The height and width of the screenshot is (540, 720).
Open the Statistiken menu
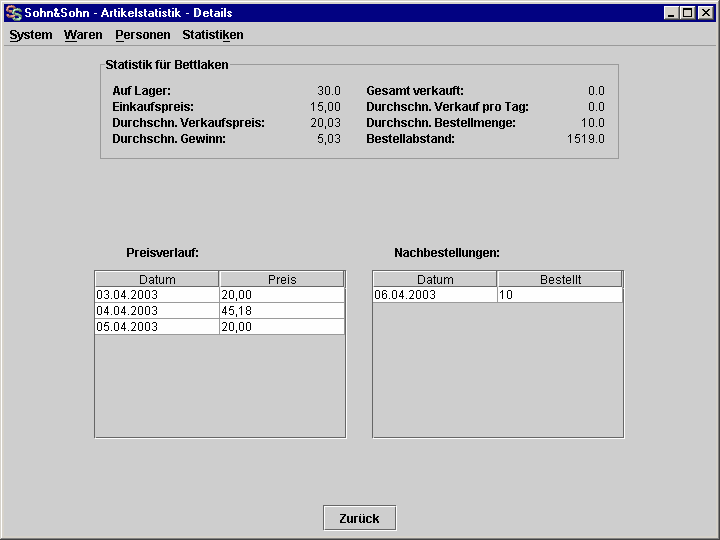213,35
